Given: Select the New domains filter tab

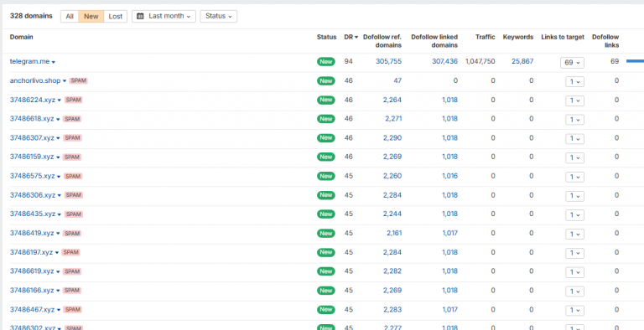Looking at the screenshot, I should coord(91,17).
